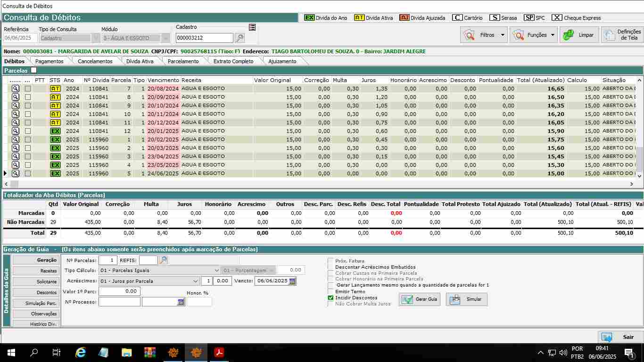Open details magnifier for parcela 7 row
Viewport: 644px width, 362px height.
(15, 89)
